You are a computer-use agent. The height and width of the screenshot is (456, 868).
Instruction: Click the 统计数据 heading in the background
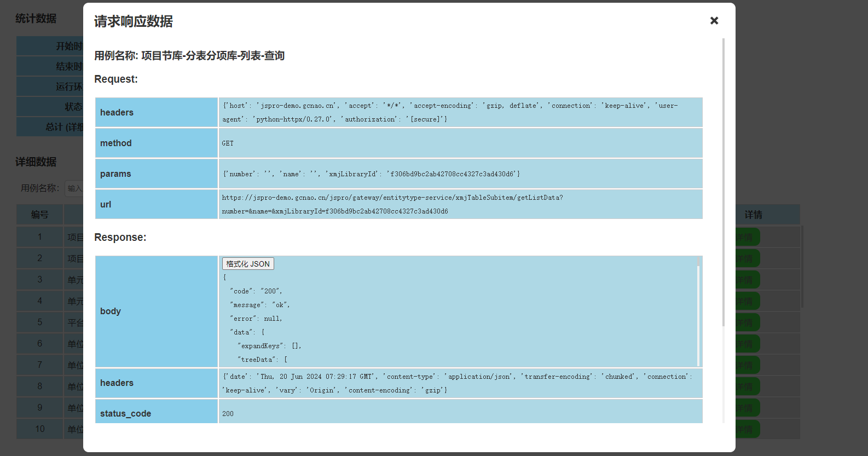coord(36,19)
